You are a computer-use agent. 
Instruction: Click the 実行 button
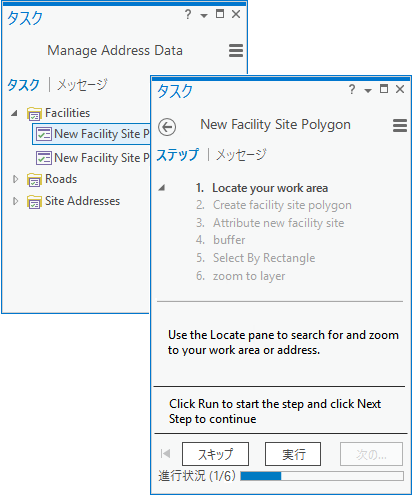pos(293,454)
